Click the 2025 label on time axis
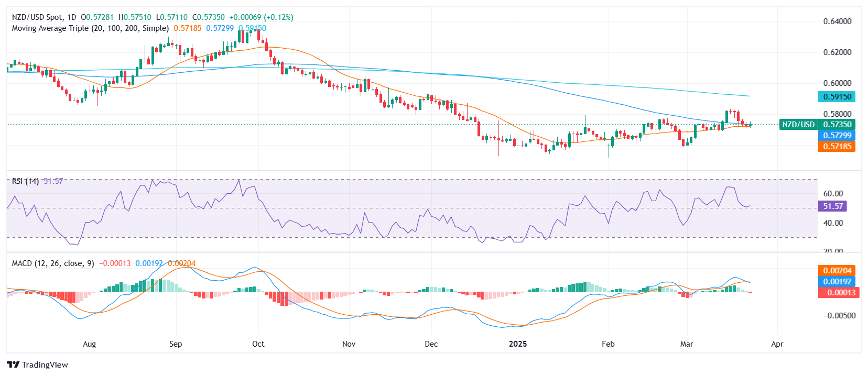 pos(518,344)
